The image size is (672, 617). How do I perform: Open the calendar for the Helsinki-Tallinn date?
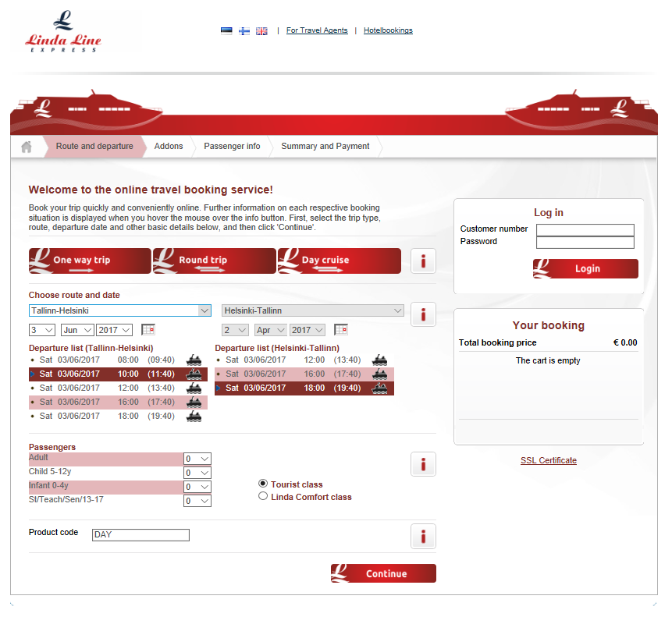coord(341,330)
